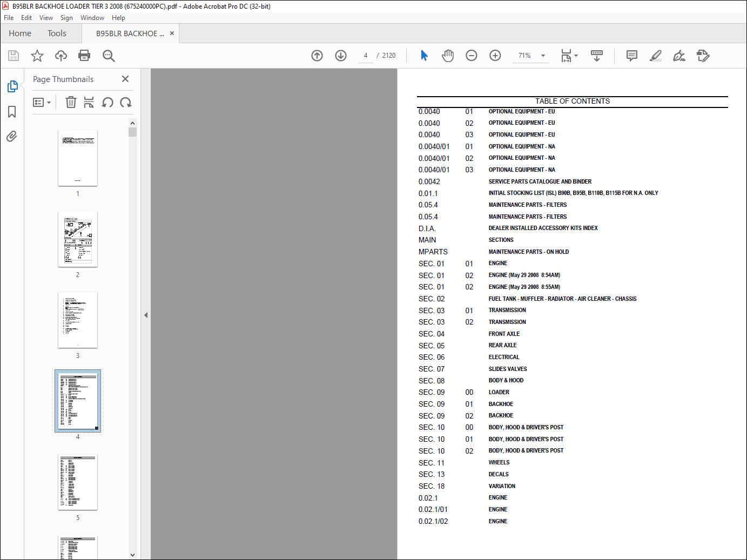Viewport: 747px width, 560px height.
Task: Open the Sign document tool
Action: (679, 56)
